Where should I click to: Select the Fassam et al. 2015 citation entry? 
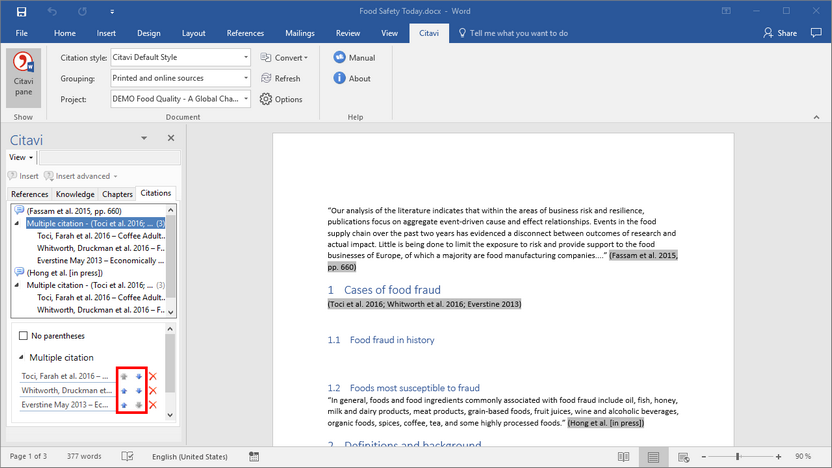point(74,211)
